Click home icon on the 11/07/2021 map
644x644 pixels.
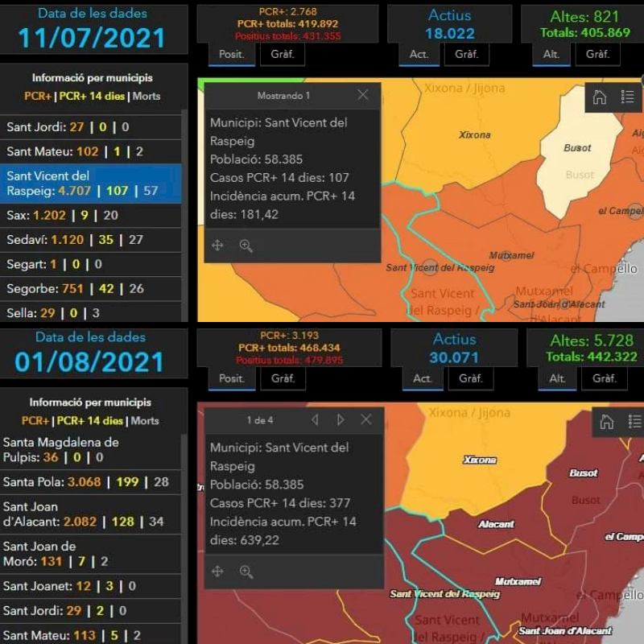tap(599, 97)
